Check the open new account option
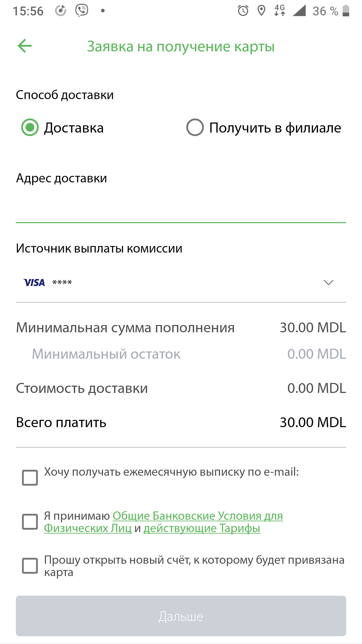The image size is (362, 644). pos(30,566)
